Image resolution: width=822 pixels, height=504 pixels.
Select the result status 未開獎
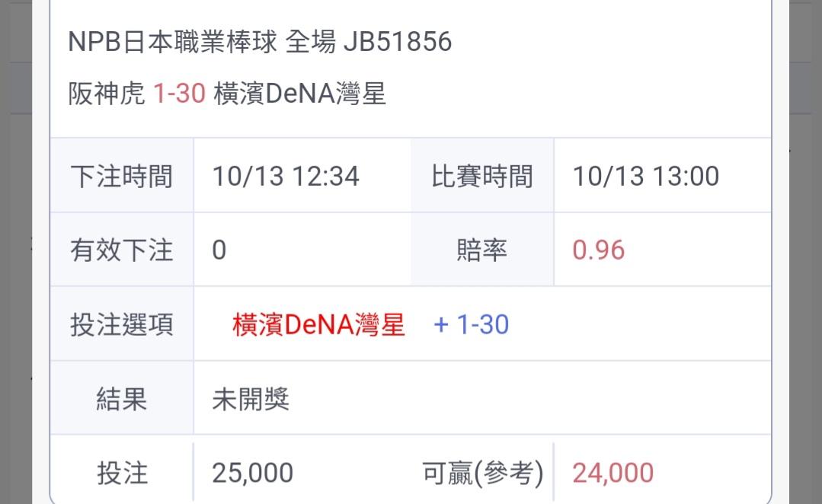[251, 399]
